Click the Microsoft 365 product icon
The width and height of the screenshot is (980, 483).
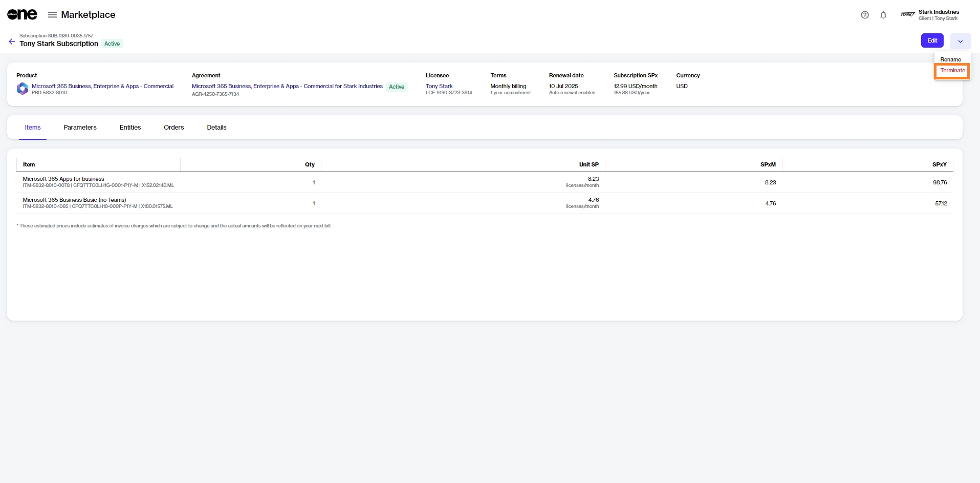23,89
